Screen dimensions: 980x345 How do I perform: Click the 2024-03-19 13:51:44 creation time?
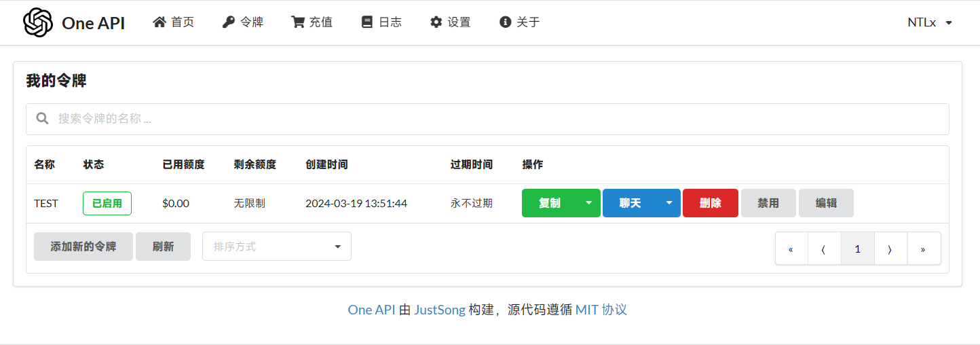coord(356,203)
